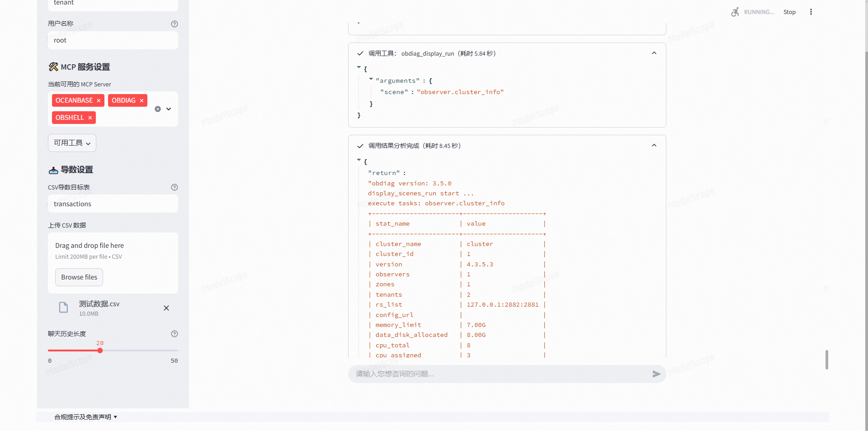
Task: Collapse the tool call JSON root object
Action: [359, 67]
